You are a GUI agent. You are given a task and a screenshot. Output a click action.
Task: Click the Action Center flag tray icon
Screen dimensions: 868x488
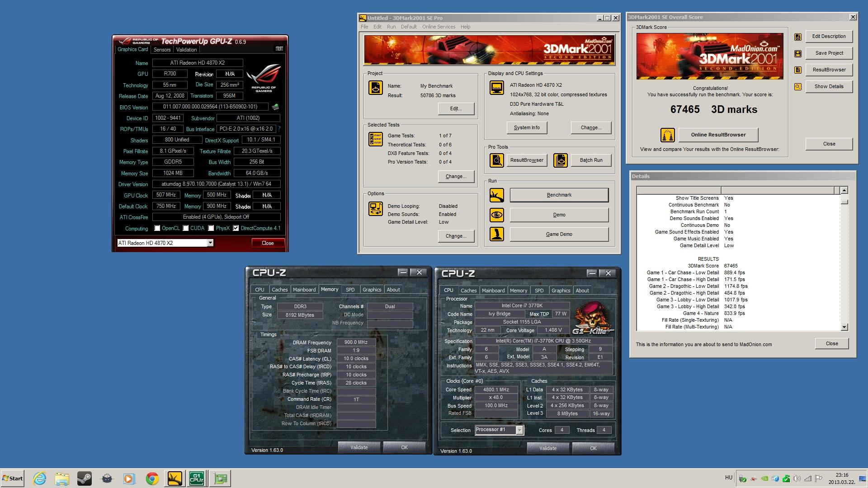(819, 479)
